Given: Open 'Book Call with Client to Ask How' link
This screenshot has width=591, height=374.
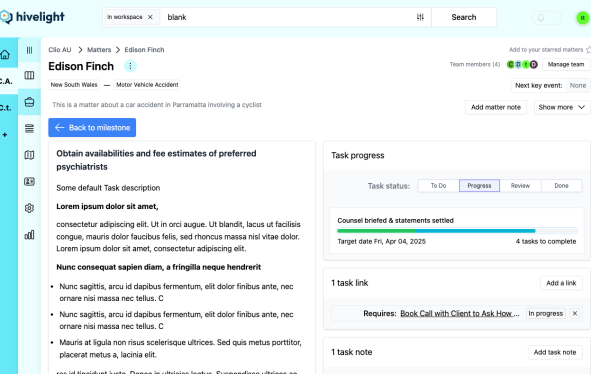Looking at the screenshot, I should 459,314.
